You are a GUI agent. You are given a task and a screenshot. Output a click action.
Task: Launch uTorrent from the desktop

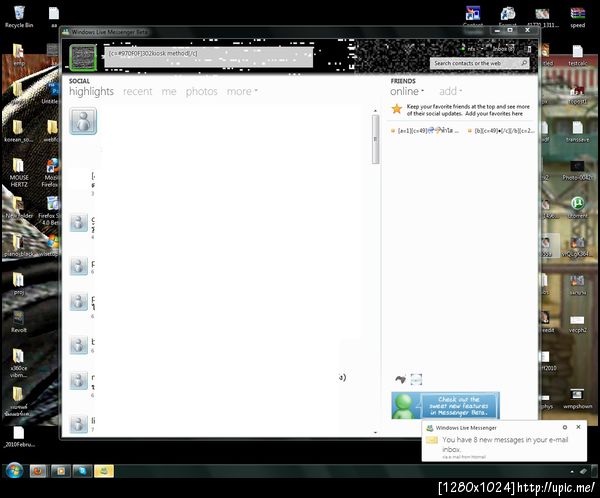point(577,208)
